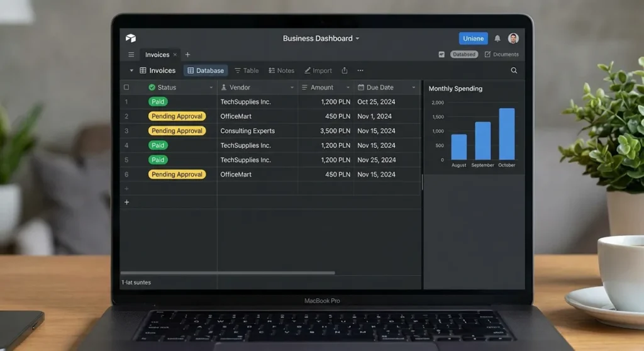Switch to the Notes view tab
644x351 pixels.
pyautogui.click(x=281, y=70)
